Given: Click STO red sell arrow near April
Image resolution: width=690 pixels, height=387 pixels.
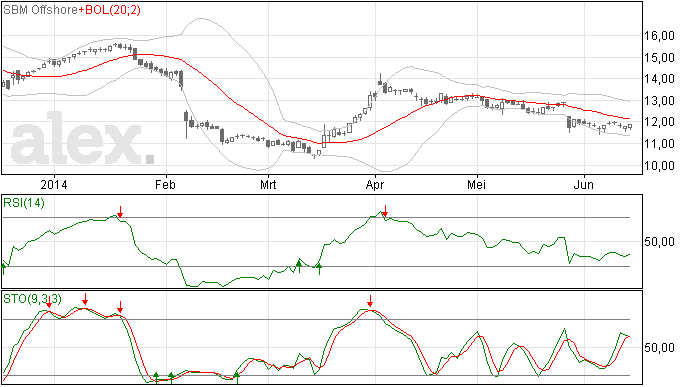Looking at the screenshot, I should pyautogui.click(x=371, y=301).
